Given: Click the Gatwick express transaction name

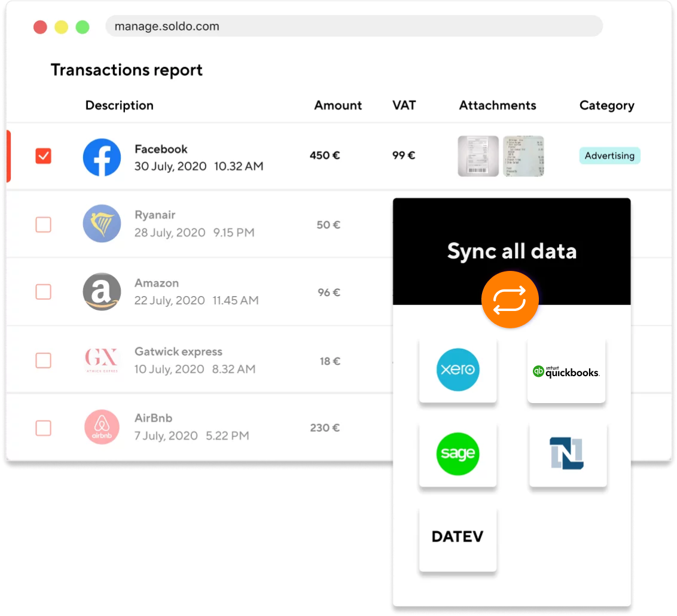Looking at the screenshot, I should click(178, 352).
